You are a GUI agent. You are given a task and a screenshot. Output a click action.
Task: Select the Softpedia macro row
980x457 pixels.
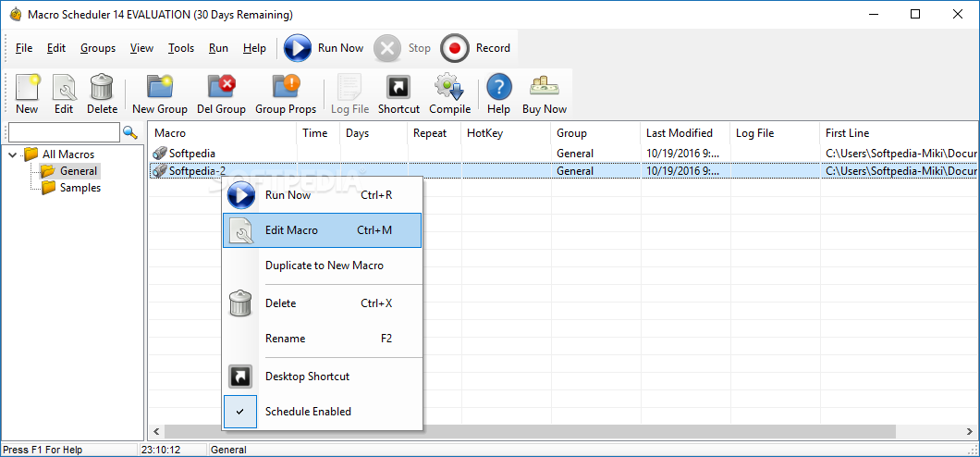pos(562,154)
